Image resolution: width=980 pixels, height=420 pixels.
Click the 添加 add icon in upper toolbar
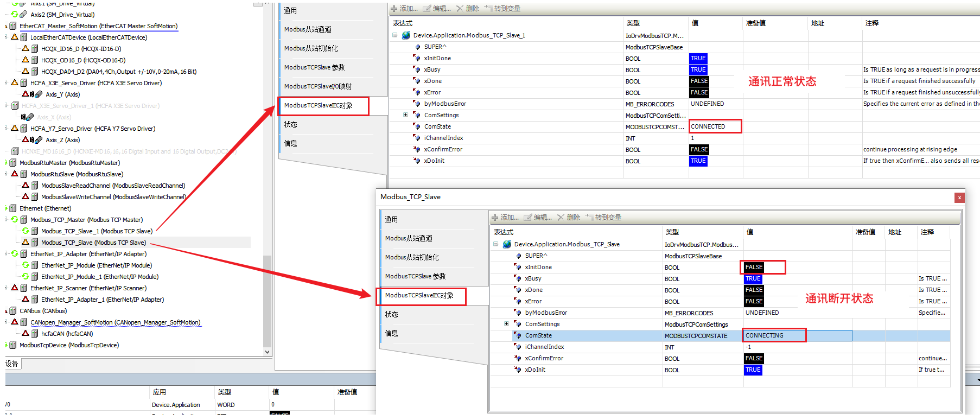click(x=394, y=9)
